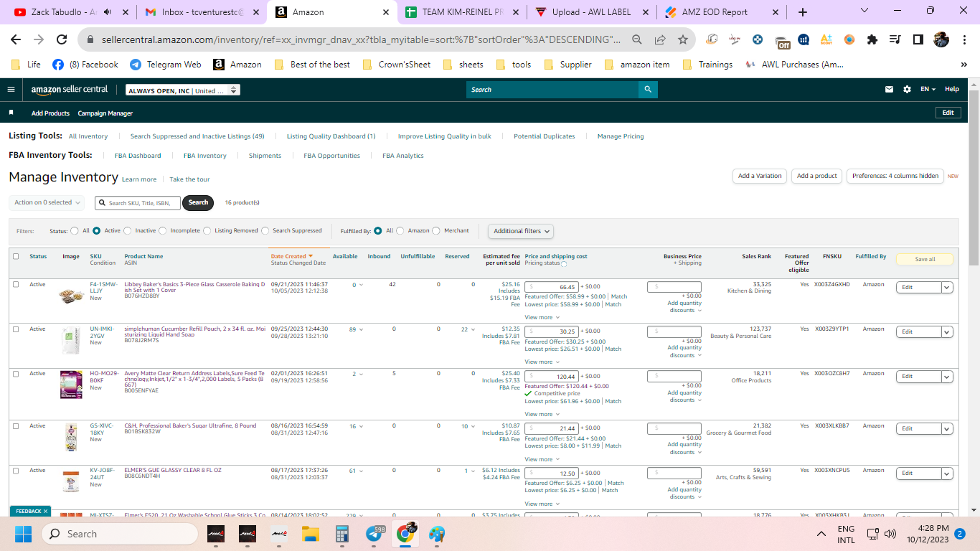The height and width of the screenshot is (551, 980).
Task: Open the Chrome three-dot menu
Action: 963,39
